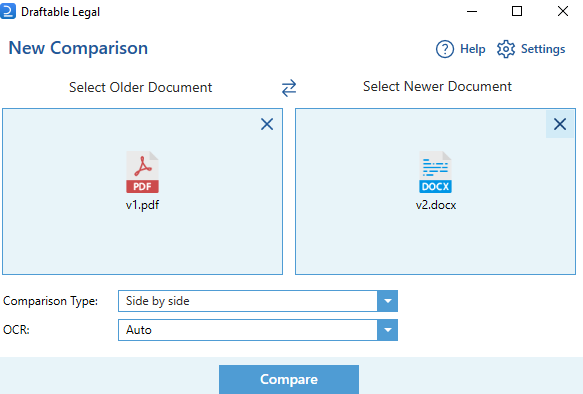The width and height of the screenshot is (583, 394).
Task: Expand the OCR dropdown arrow
Action: [x=387, y=330]
